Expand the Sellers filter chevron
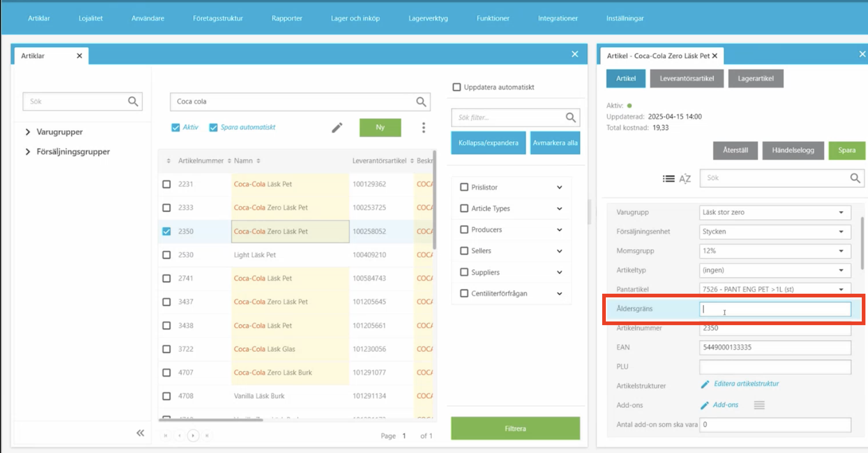868x453 pixels. coord(559,251)
